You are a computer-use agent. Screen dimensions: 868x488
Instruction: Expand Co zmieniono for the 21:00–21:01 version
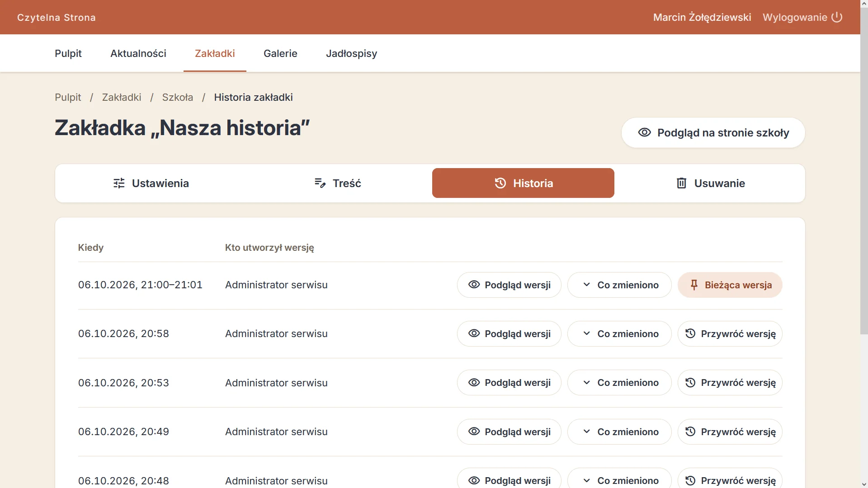click(x=619, y=285)
